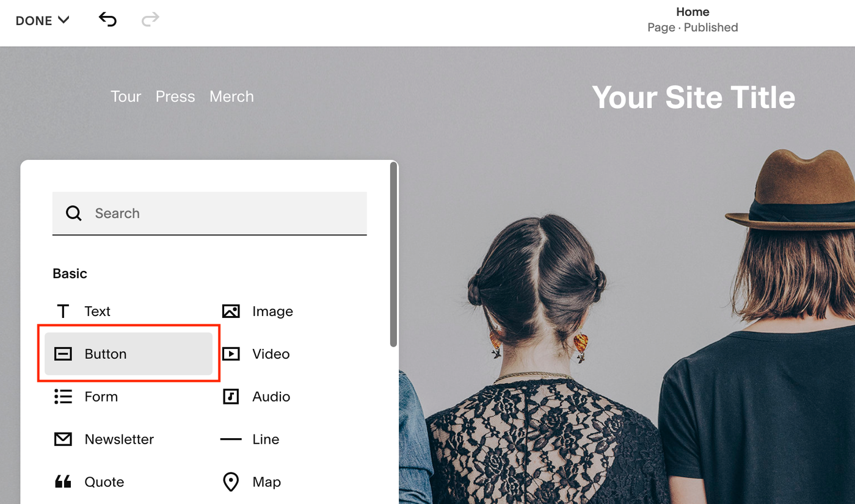Add a Map block via label
Image resolution: width=855 pixels, height=504 pixels.
pyautogui.click(x=267, y=482)
